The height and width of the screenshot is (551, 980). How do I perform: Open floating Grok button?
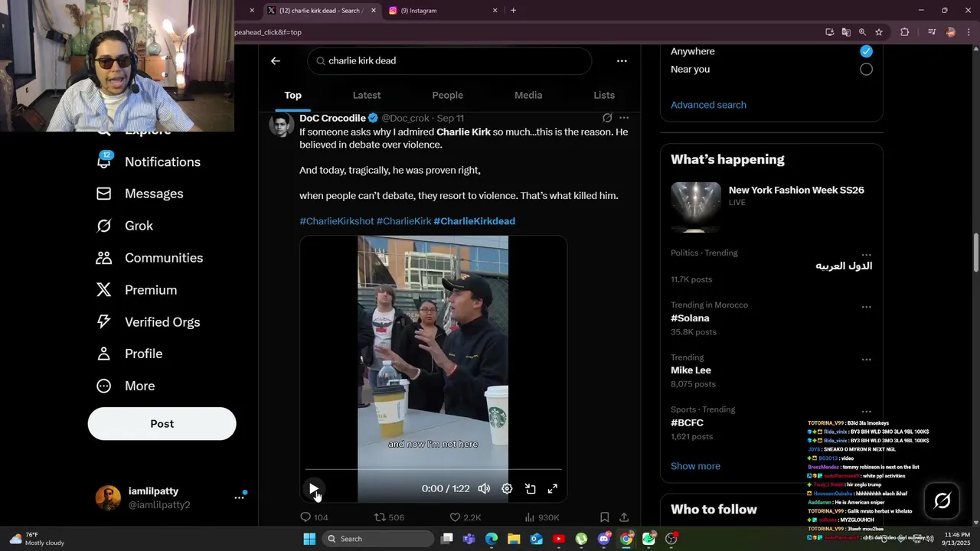click(942, 500)
